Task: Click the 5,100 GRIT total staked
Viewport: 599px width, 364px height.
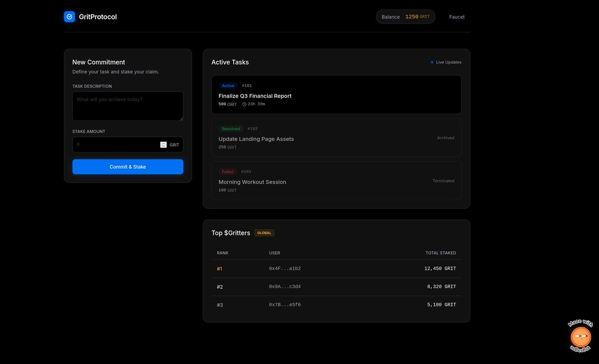Action: (442, 305)
